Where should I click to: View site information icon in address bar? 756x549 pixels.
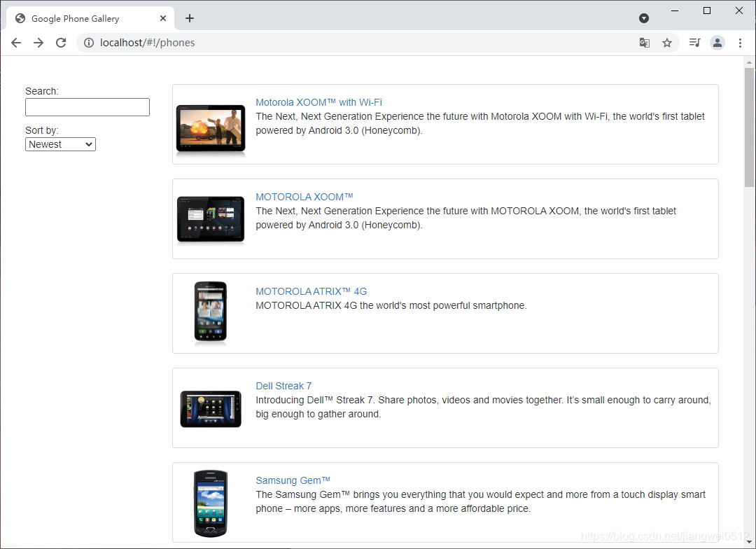point(89,43)
